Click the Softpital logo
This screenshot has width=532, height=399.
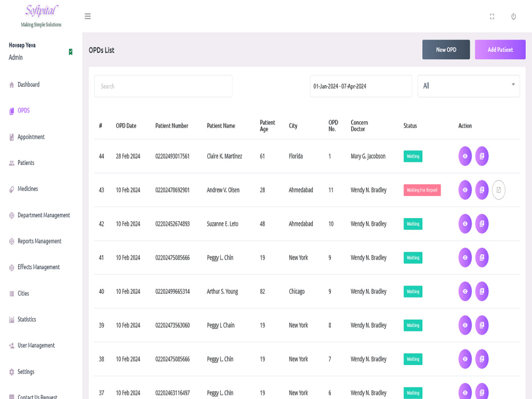[41, 15]
